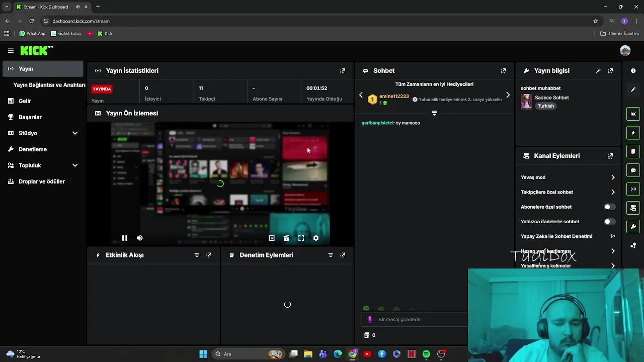Expand the Stüdyo sidebar section
This screenshot has height=362, width=644.
click(x=75, y=133)
